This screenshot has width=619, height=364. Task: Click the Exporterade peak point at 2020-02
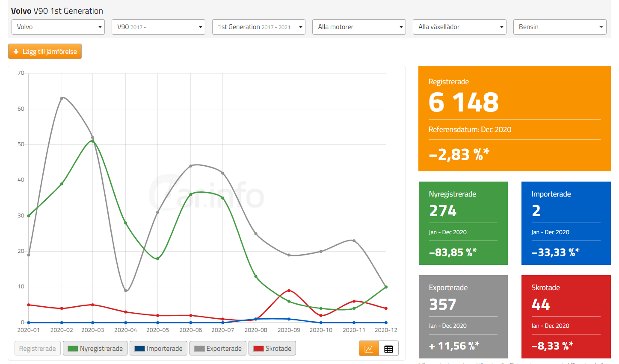(62, 98)
